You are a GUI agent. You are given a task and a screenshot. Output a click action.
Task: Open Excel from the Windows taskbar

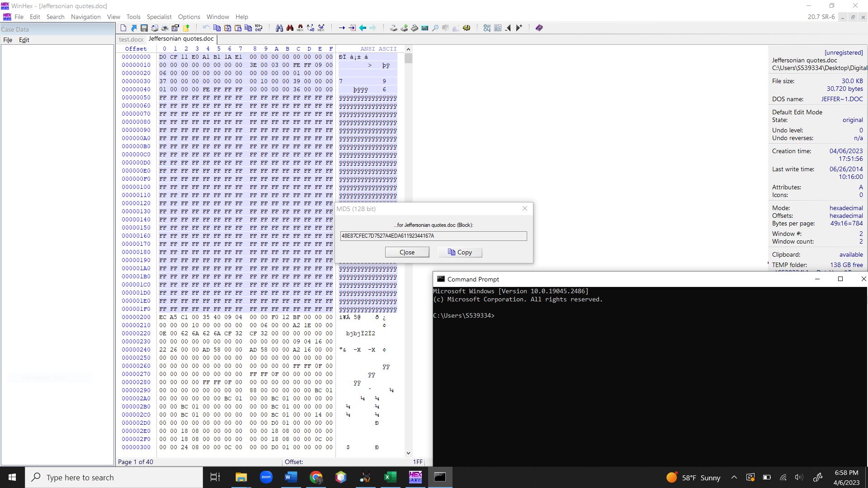[390, 477]
